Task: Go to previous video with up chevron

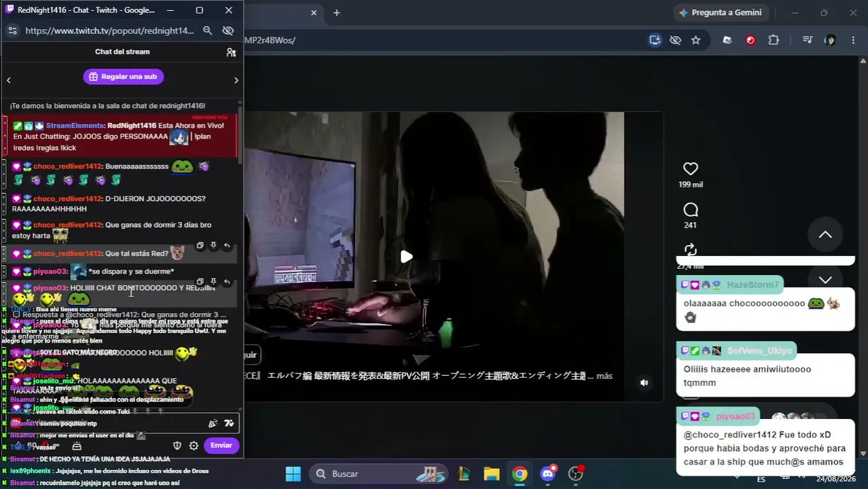Action: click(x=825, y=235)
